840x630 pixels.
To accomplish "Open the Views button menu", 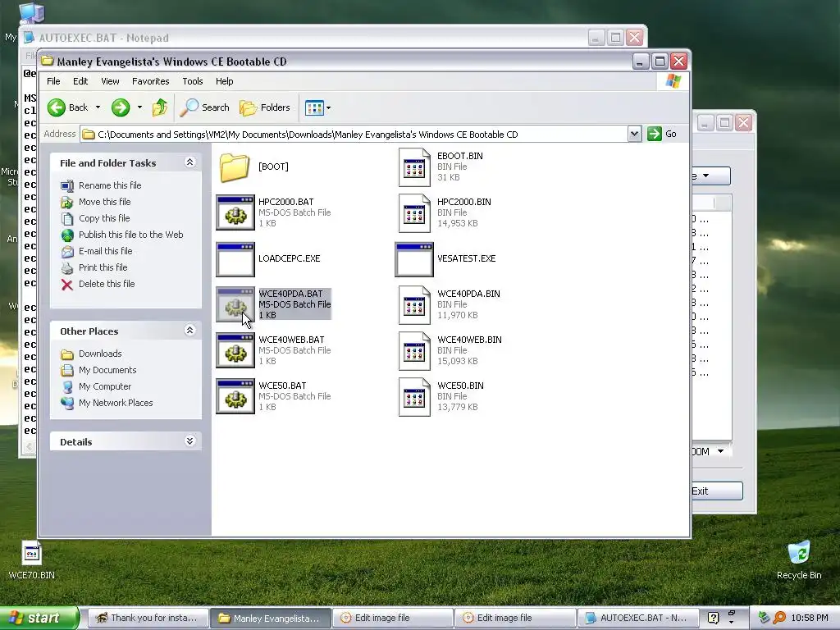I will [317, 107].
